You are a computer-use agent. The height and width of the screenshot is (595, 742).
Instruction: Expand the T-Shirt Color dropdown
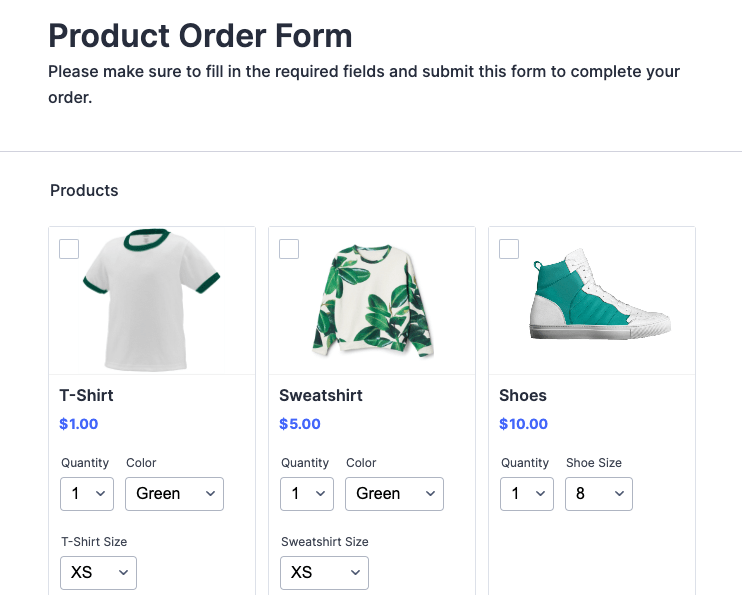[174, 494]
